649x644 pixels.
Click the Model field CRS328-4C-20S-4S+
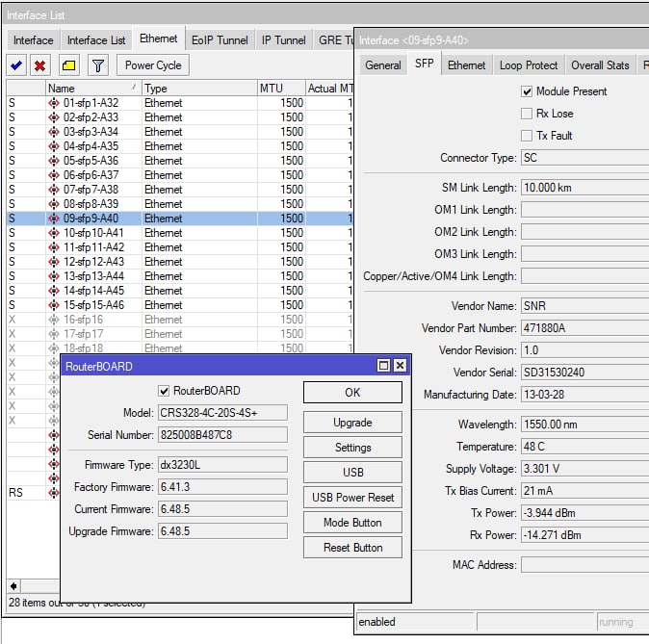point(222,413)
